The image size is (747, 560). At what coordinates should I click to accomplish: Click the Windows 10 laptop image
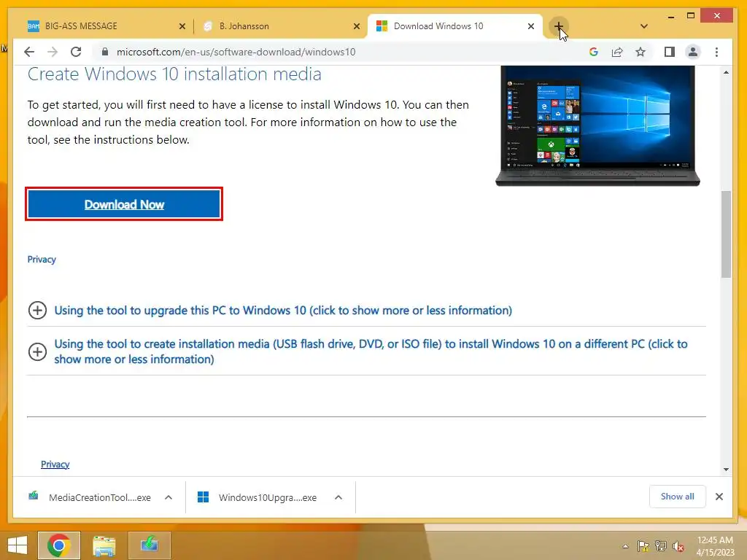pyautogui.click(x=597, y=126)
